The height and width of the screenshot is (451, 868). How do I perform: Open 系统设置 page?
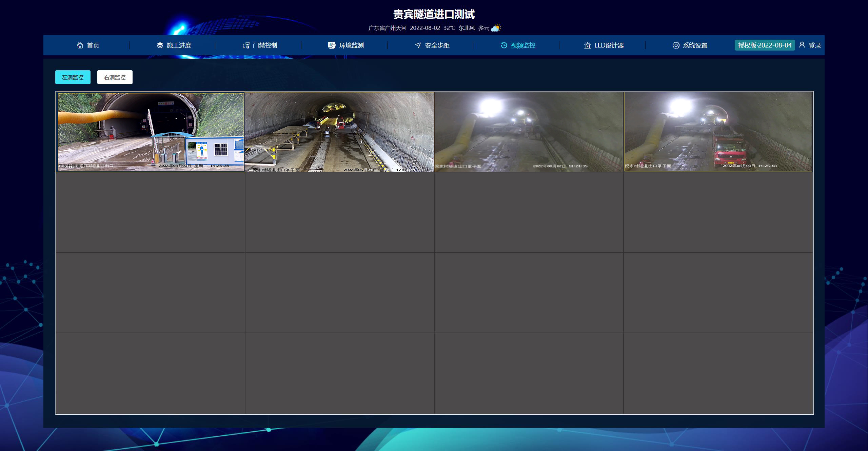pyautogui.click(x=690, y=45)
